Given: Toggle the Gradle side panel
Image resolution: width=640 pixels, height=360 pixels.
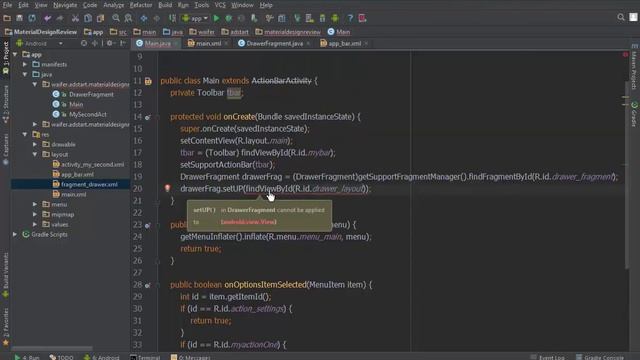Looking at the screenshot, I should (634, 114).
